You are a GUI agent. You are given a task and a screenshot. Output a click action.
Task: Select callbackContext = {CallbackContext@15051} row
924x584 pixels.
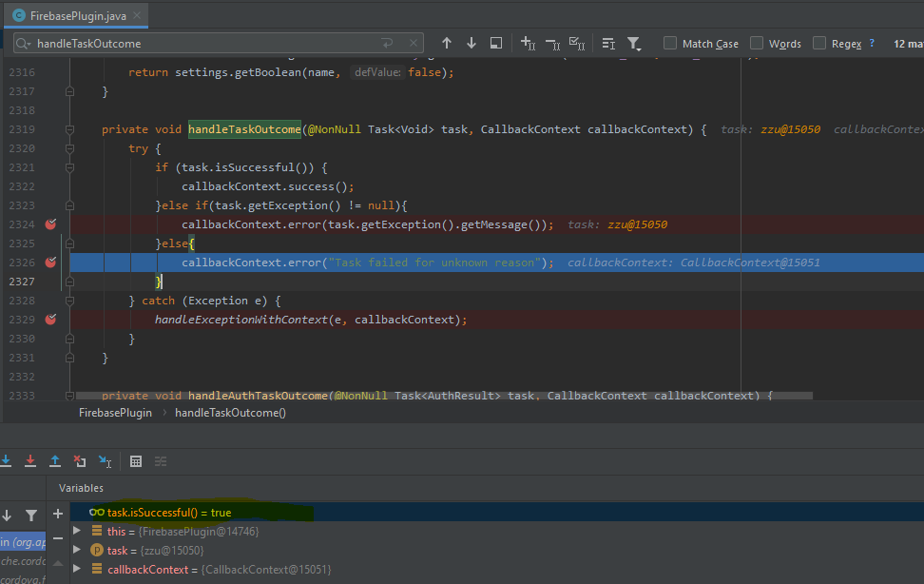[497, 569]
